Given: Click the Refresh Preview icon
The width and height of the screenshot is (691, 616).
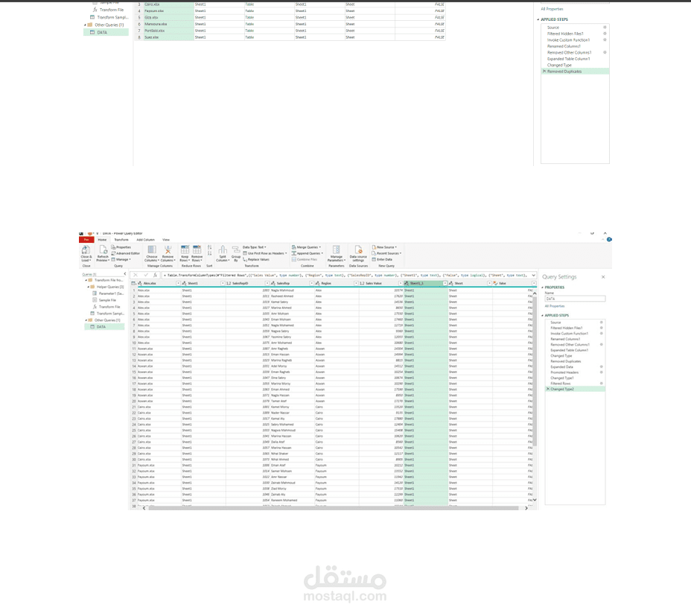Looking at the screenshot, I should point(103,250).
